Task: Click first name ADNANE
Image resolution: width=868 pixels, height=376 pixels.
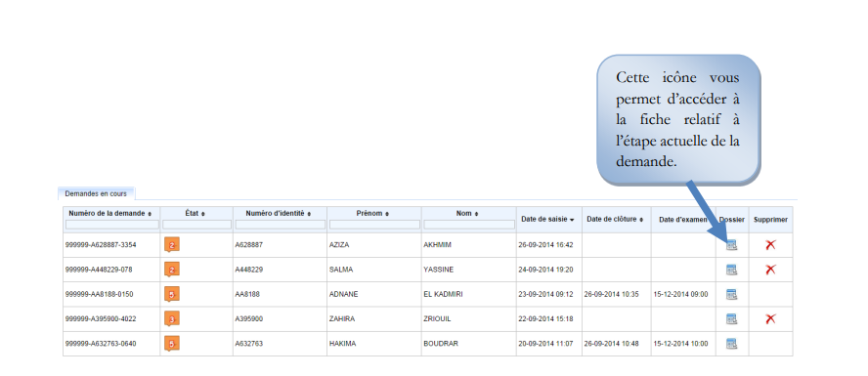Action: 343,294
